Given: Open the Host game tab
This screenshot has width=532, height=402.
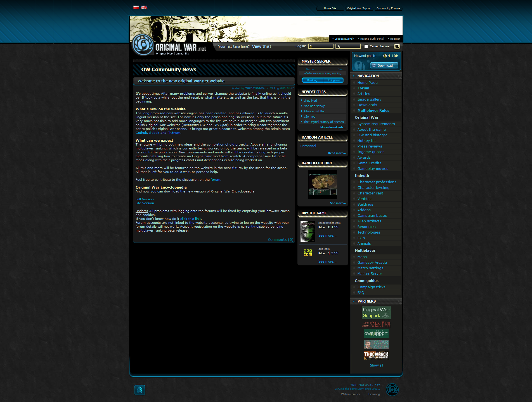Looking at the screenshot, I should (x=333, y=80).
